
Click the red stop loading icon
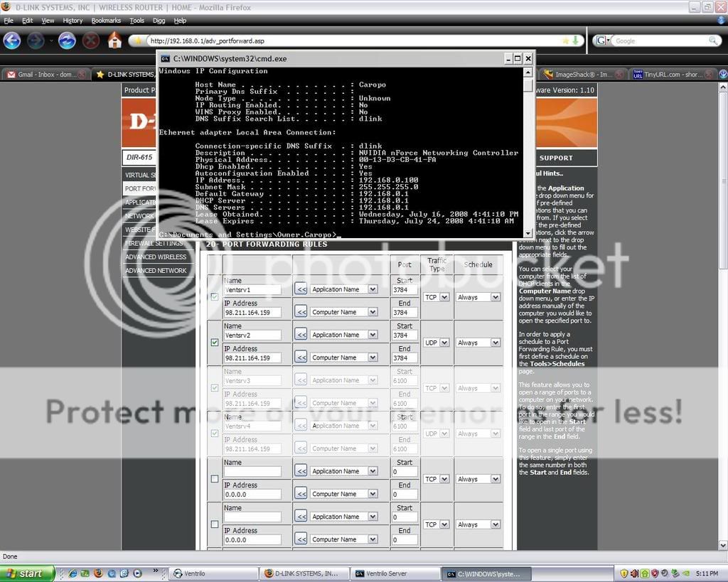pyautogui.click(x=91, y=41)
